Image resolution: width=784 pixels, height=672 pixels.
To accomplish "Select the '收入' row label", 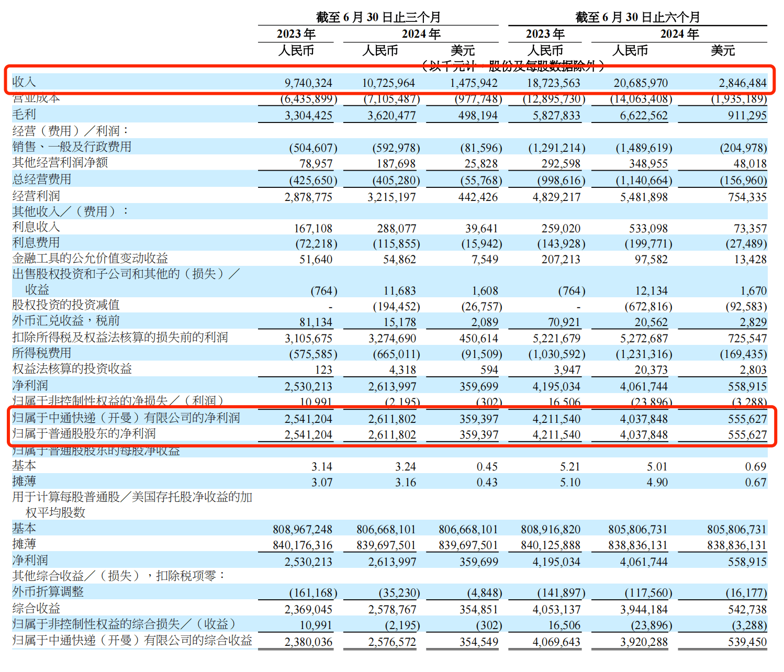I will (24, 82).
